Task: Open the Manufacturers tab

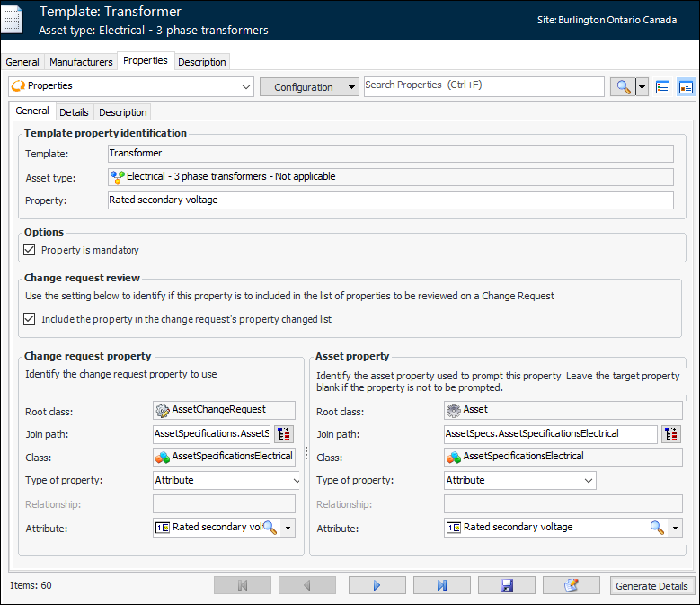Action: click(x=81, y=62)
